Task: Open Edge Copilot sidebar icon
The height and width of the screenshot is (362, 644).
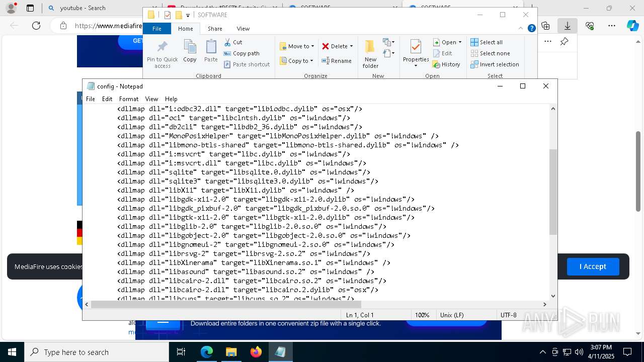Action: 632,26
